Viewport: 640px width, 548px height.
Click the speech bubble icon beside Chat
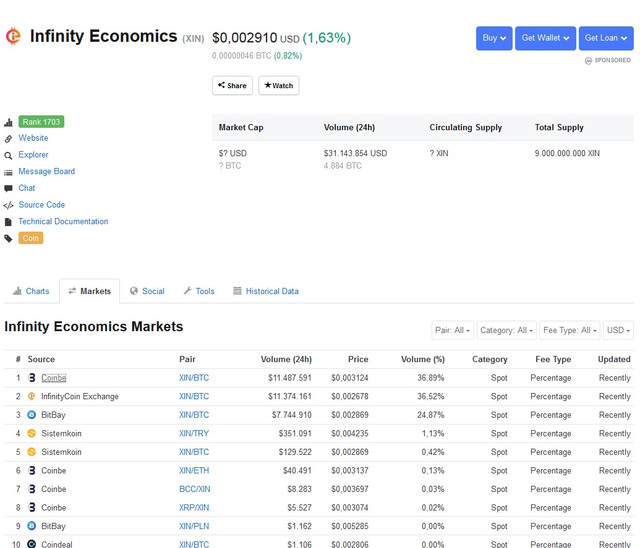pos(8,189)
